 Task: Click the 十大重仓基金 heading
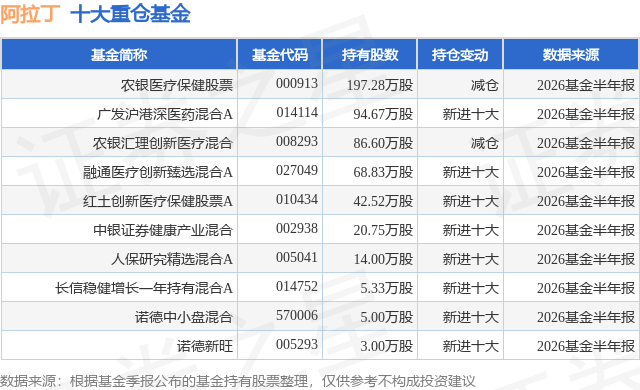pyautogui.click(x=130, y=14)
